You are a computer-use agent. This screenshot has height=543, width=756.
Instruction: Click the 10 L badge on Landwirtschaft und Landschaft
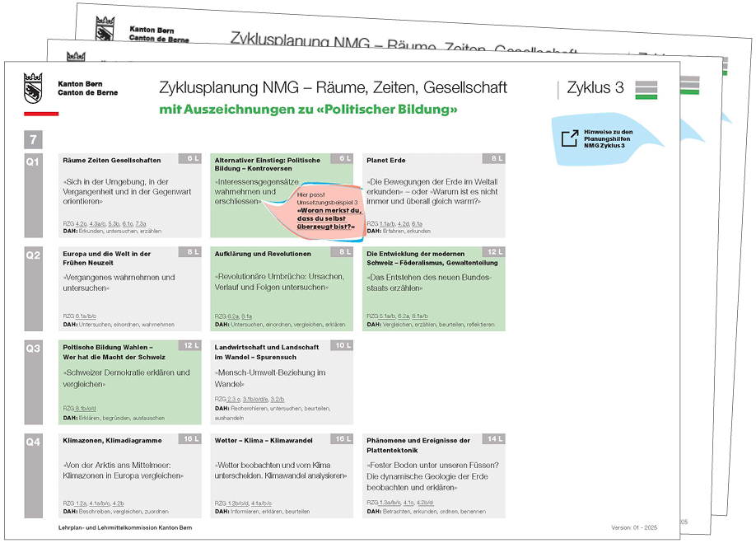[x=341, y=346]
